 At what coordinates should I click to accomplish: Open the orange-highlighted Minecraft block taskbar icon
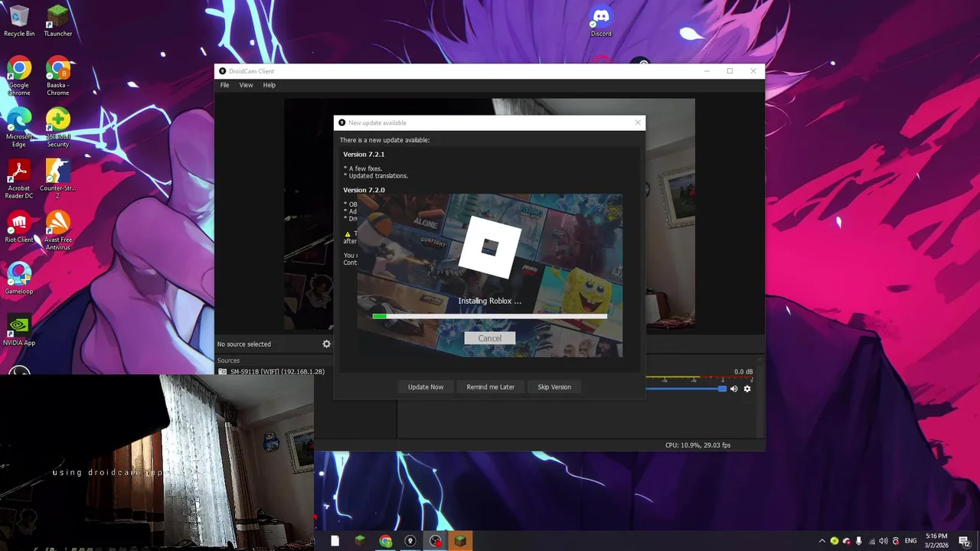pyautogui.click(x=460, y=541)
